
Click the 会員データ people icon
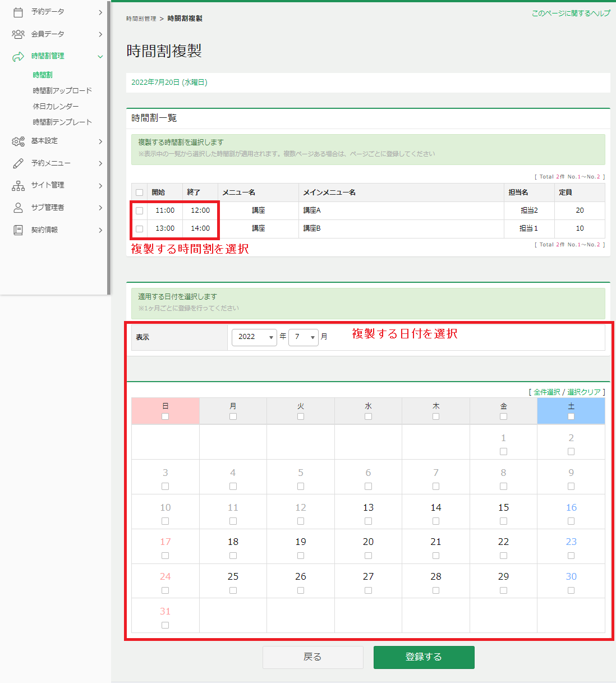[18, 34]
